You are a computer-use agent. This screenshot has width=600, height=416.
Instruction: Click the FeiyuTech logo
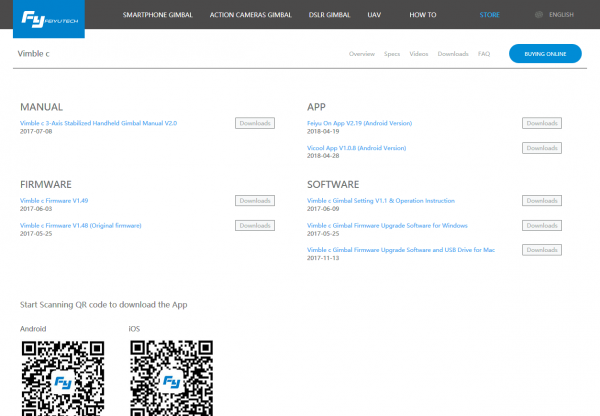pyautogui.click(x=49, y=19)
